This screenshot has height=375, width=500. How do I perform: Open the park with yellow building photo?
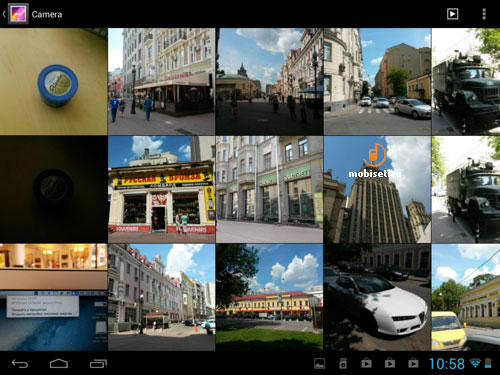click(x=269, y=297)
